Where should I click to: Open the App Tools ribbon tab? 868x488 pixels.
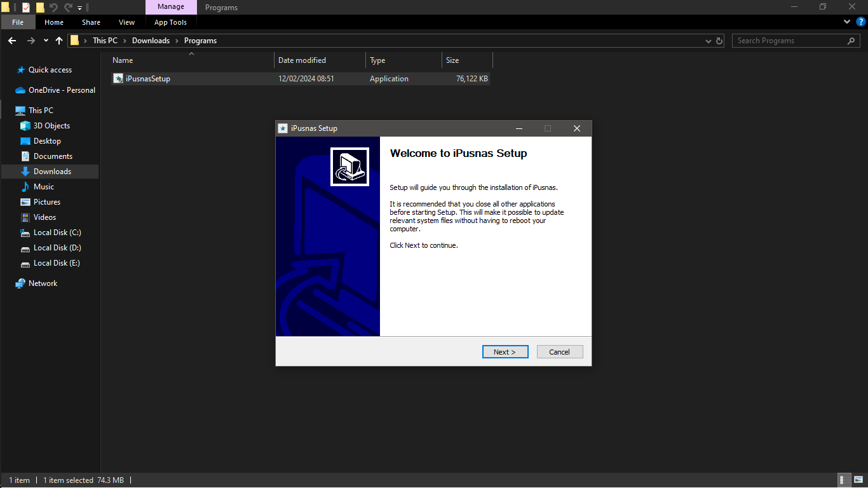point(170,22)
